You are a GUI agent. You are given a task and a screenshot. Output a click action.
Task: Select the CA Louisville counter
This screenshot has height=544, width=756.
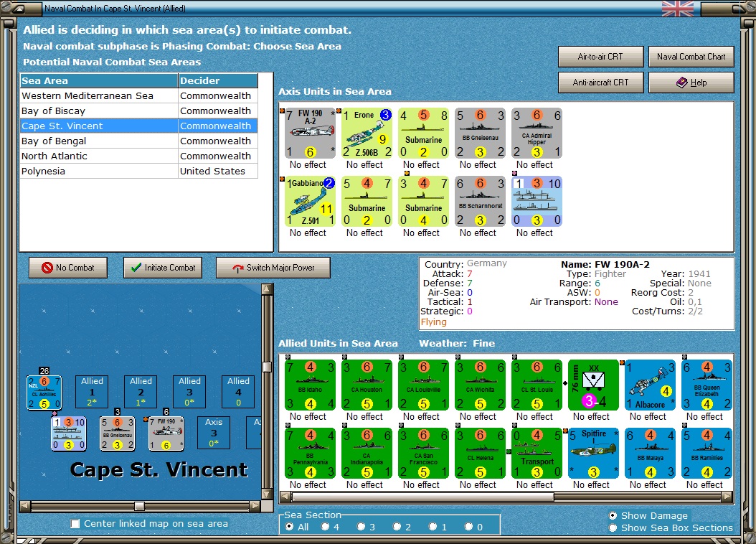coord(423,385)
